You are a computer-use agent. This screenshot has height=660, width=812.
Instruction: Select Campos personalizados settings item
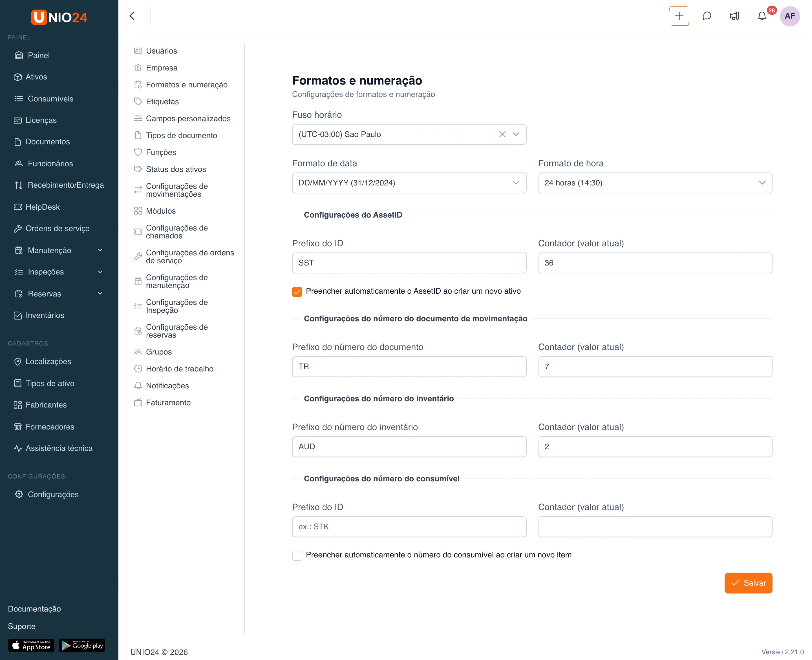188,118
